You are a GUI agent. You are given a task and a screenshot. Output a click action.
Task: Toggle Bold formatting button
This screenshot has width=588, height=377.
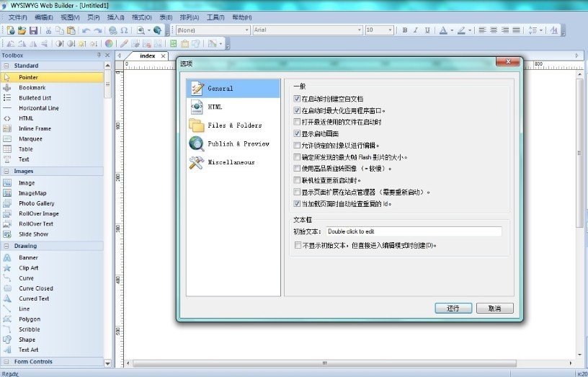pyautogui.click(x=405, y=30)
